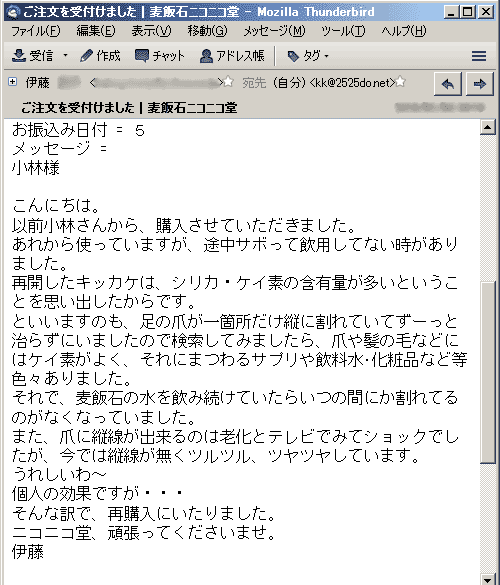
Task: Open the ファイル(F) menu
Action: pos(35,31)
